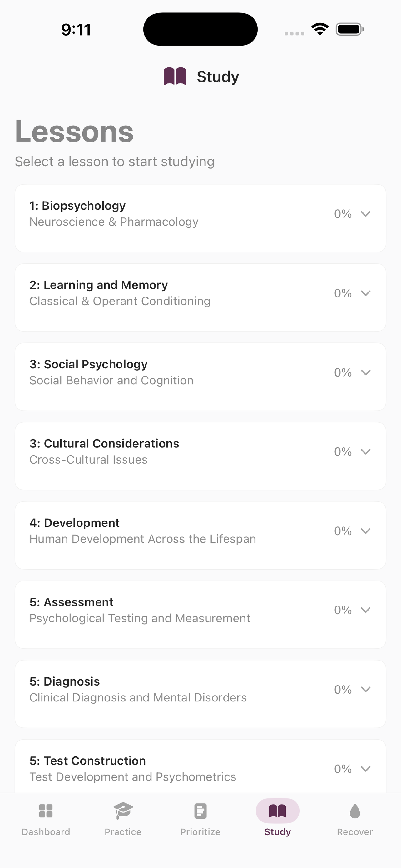This screenshot has height=868, width=401.
Task: Tap the battery status icon
Action: pos(350,29)
